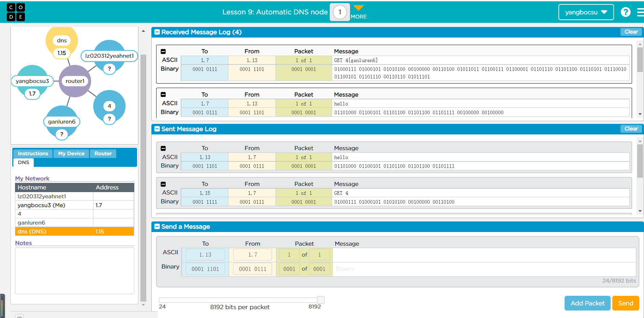Collapse the Received Message Log panel

[x=157, y=32]
